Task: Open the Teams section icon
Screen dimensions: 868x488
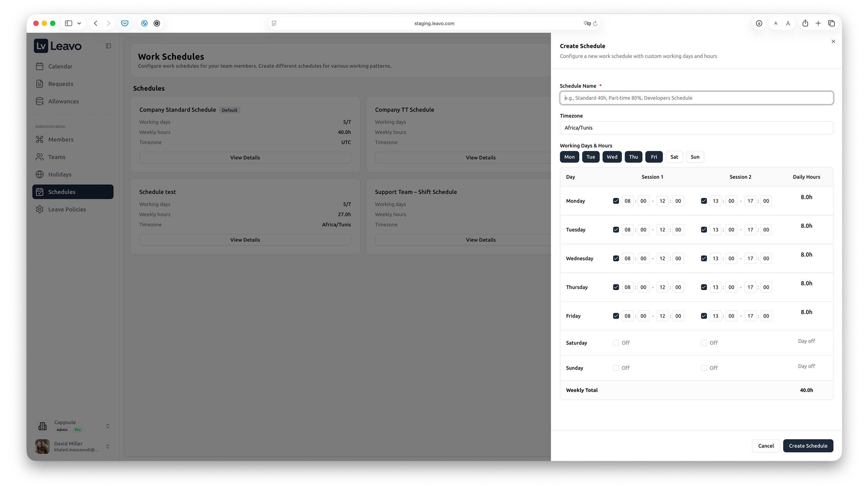Action: coord(39,157)
